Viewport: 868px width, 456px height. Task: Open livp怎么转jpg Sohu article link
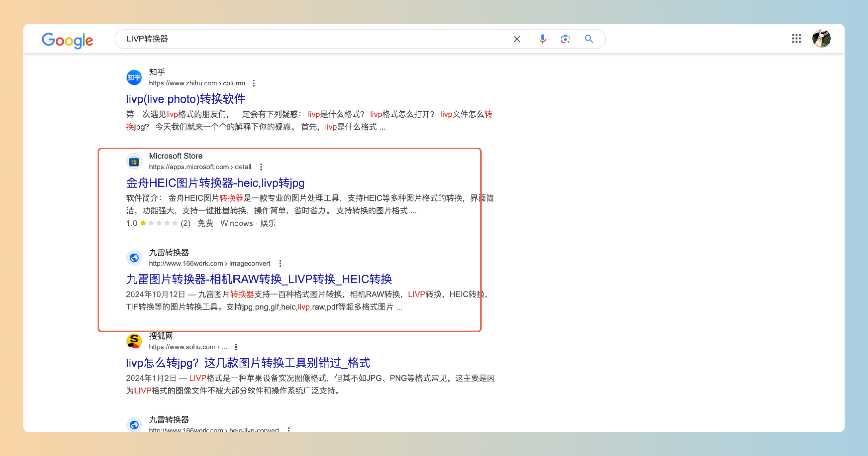pos(248,363)
